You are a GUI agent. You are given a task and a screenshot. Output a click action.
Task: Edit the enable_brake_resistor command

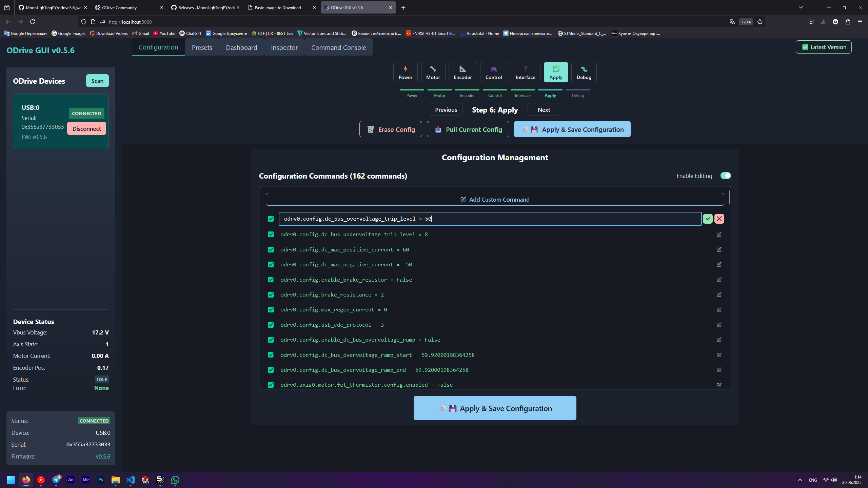click(719, 280)
